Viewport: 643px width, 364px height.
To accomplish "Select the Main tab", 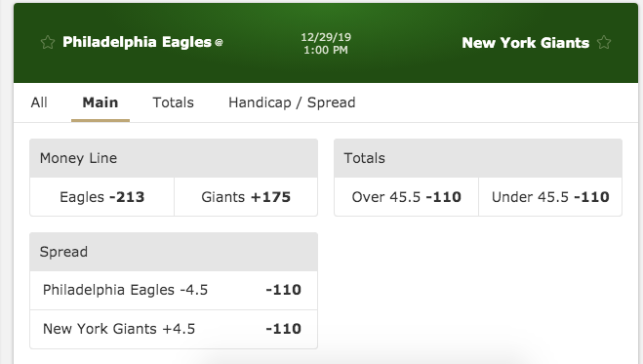I will pyautogui.click(x=100, y=102).
